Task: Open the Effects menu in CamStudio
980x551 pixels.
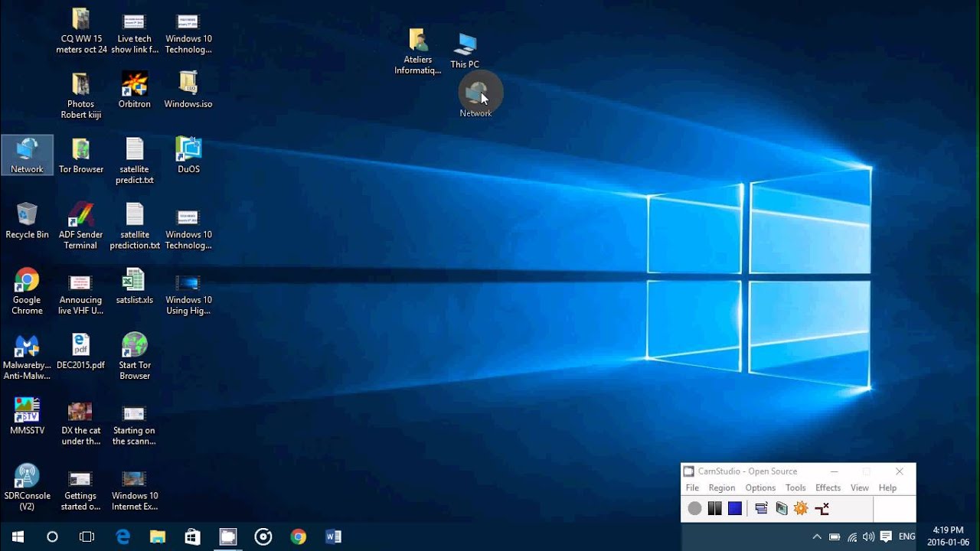Action: [828, 487]
